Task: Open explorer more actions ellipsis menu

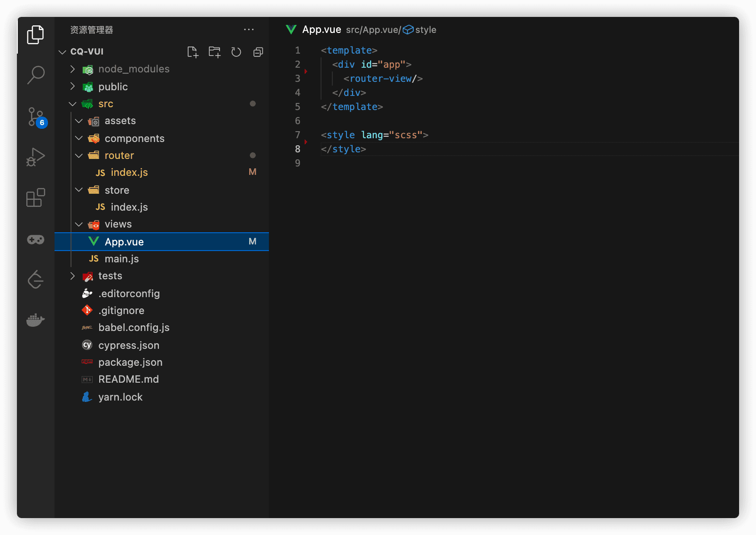Action: 249,30
